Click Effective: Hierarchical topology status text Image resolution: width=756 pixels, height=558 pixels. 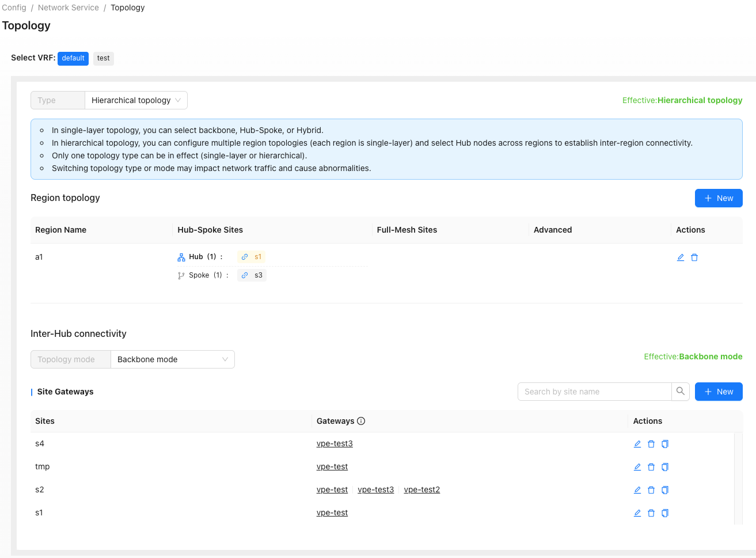click(x=682, y=100)
